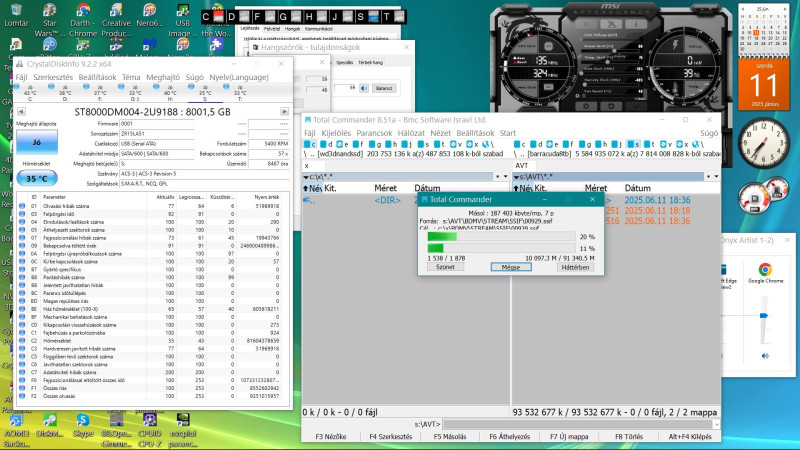
Task: Click the Balansz button in the speaker properties
Action: tap(384, 88)
